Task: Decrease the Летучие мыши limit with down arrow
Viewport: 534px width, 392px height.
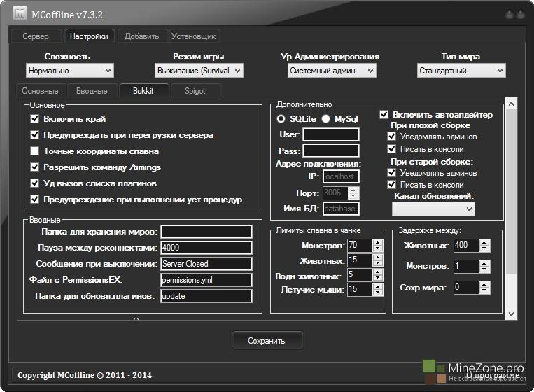Action: pyautogui.click(x=378, y=293)
